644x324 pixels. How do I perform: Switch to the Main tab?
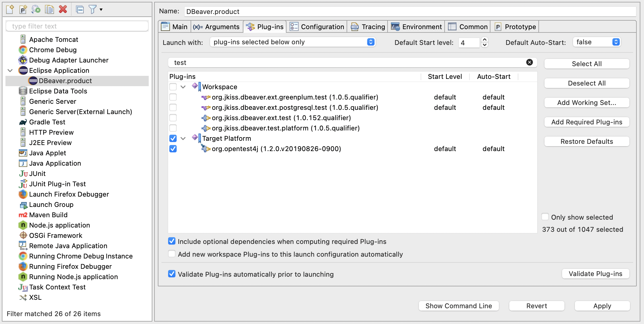(175, 27)
